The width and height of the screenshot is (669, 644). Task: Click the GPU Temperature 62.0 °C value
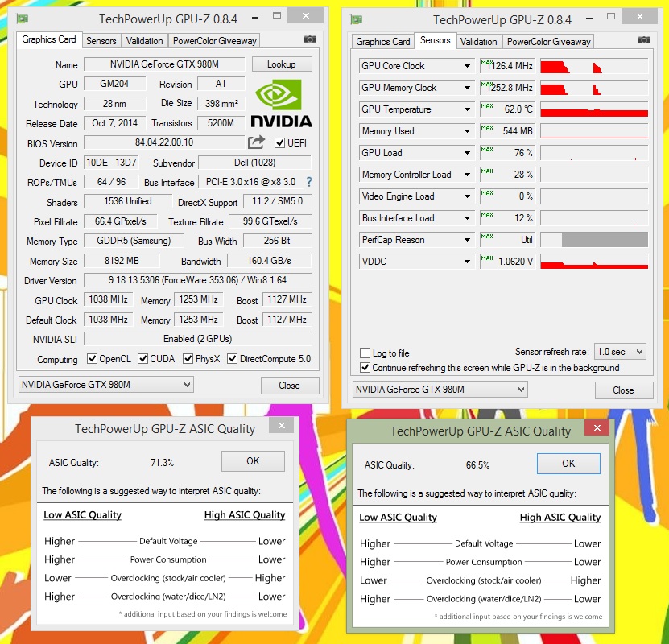[507, 109]
